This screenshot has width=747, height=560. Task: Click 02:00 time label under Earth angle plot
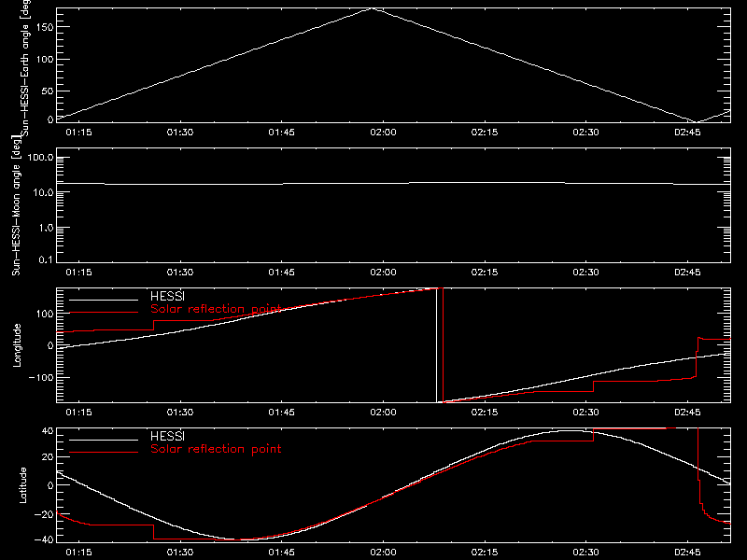383,133
